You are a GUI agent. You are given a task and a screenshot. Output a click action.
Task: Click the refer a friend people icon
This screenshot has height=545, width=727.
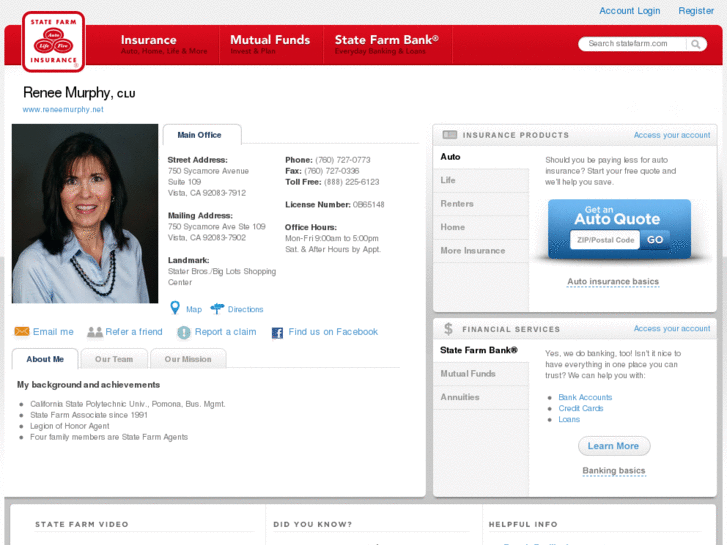95,332
